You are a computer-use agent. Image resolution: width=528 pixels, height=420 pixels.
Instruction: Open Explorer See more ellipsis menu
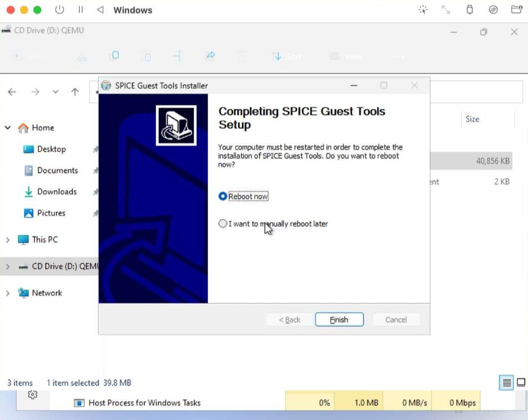[398, 56]
